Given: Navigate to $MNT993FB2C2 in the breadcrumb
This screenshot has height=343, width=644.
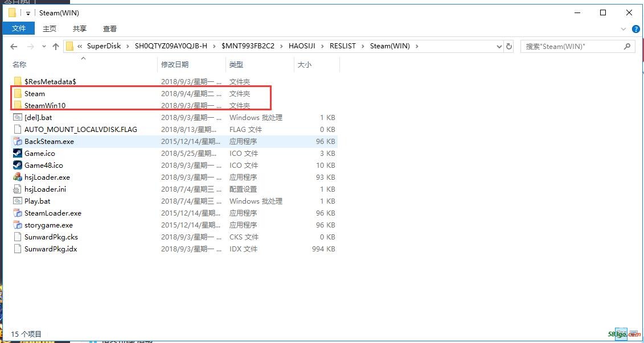Looking at the screenshot, I should [248, 46].
